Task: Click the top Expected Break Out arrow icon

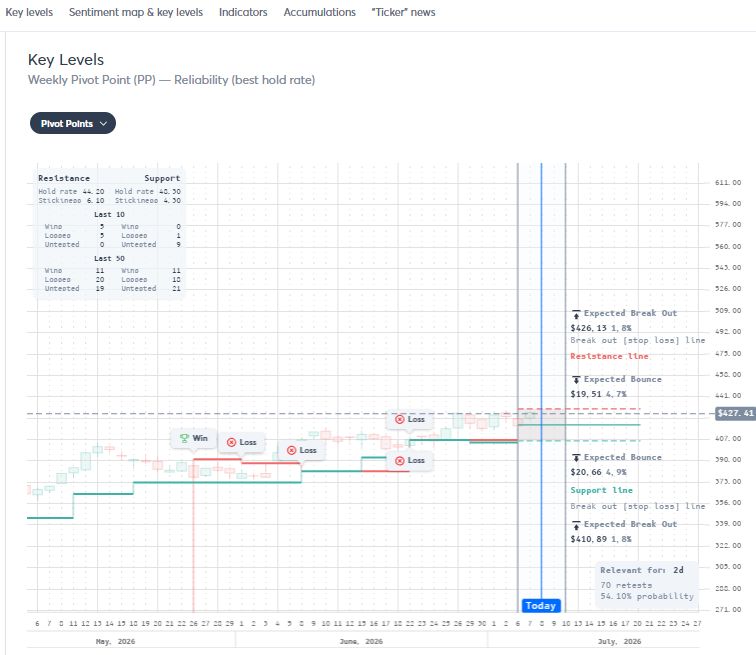Action: pyautogui.click(x=576, y=314)
